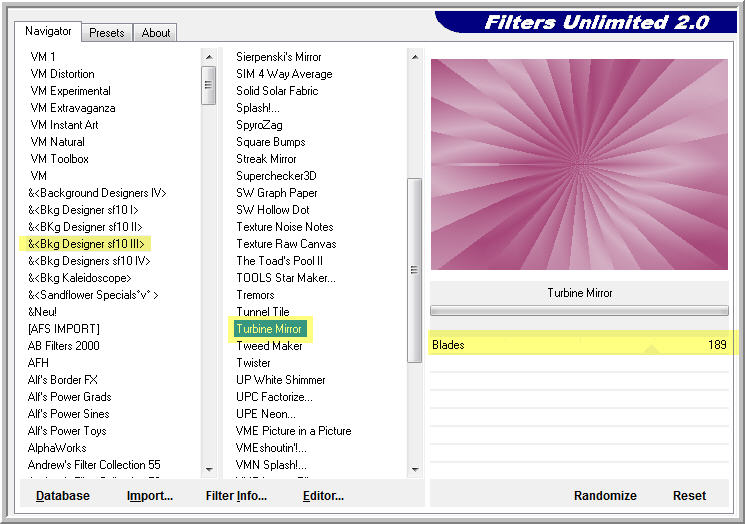
Task: Choose the SpyroZag filter
Action: (x=259, y=125)
